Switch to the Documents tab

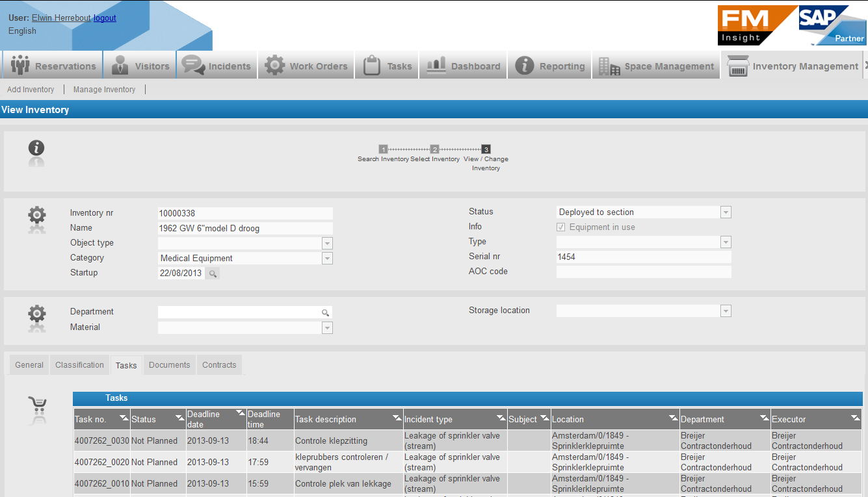[x=169, y=365]
